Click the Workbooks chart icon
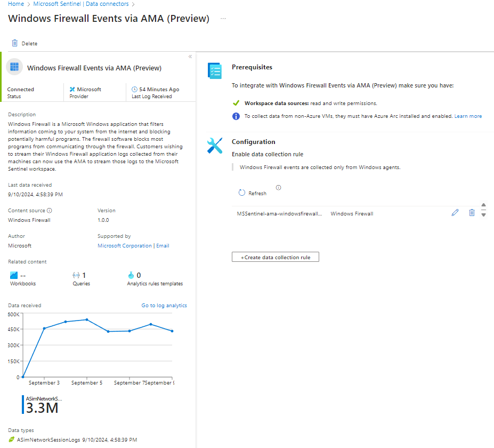Viewport: 494px width, 448px height. point(14,275)
